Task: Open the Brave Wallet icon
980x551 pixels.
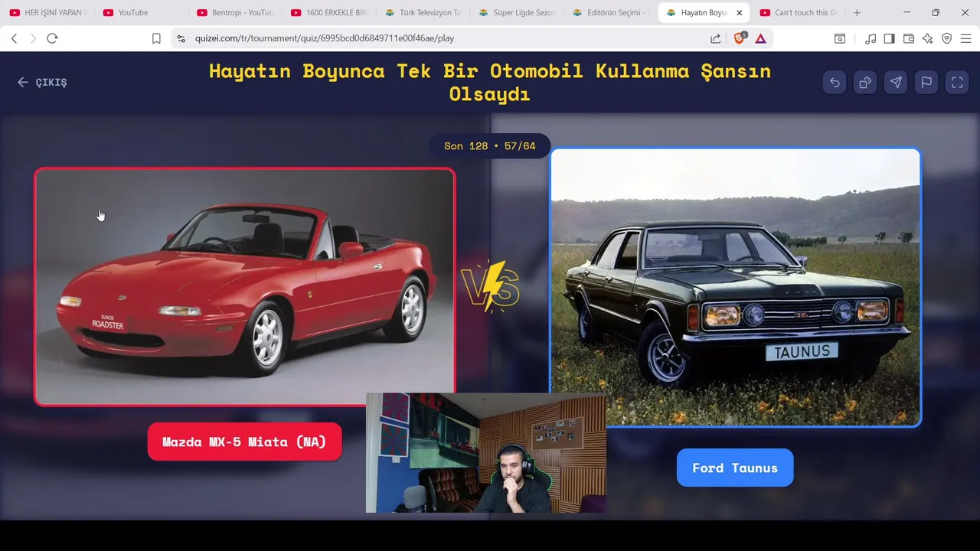Action: pos(909,38)
